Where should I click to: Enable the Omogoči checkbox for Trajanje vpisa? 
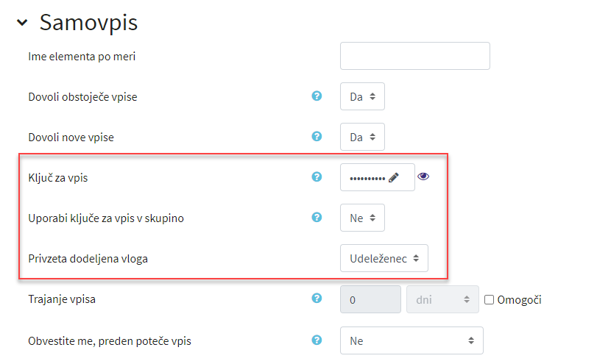[x=489, y=300]
